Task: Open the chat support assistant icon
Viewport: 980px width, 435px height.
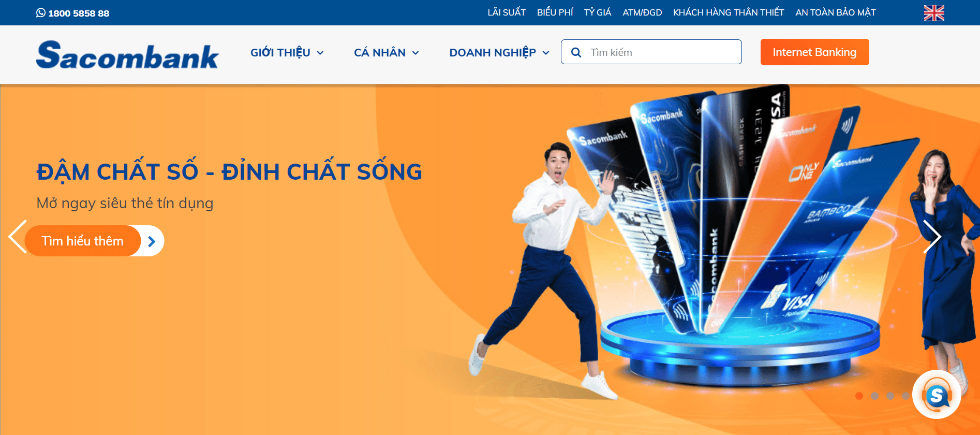Action: pyautogui.click(x=937, y=395)
